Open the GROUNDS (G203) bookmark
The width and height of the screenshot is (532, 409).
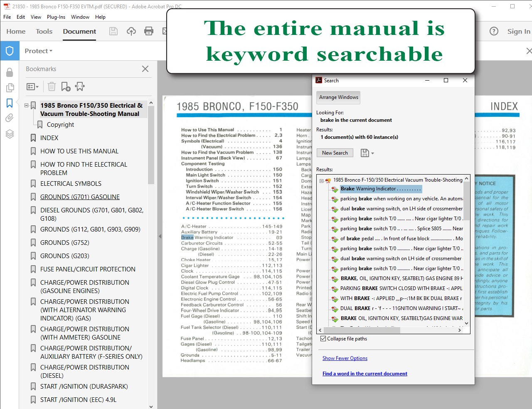click(65, 256)
